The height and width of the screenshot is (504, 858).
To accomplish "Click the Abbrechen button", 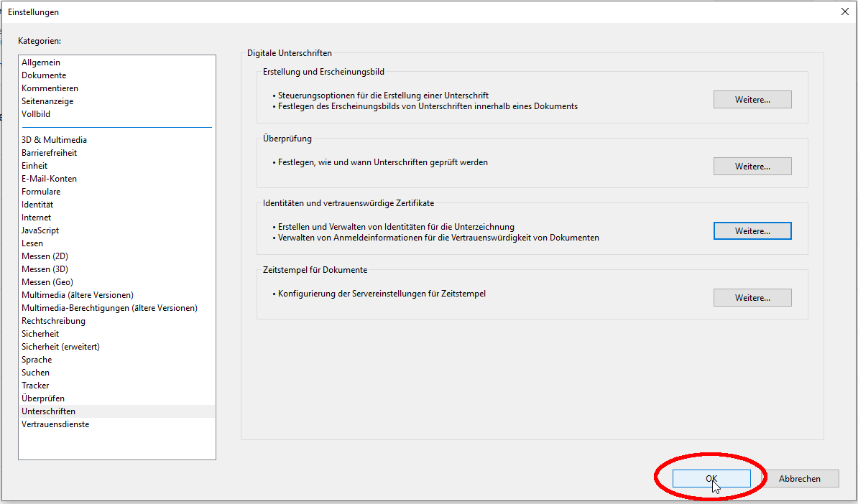I will tap(799, 479).
